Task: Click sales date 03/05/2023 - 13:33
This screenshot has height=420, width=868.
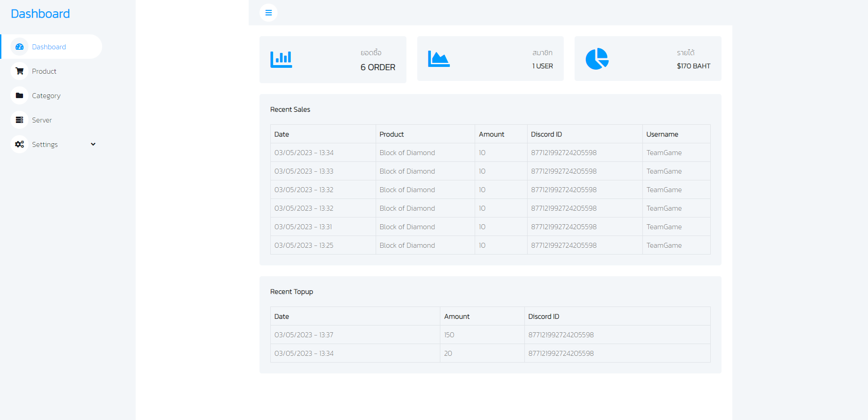Action: 304,171
